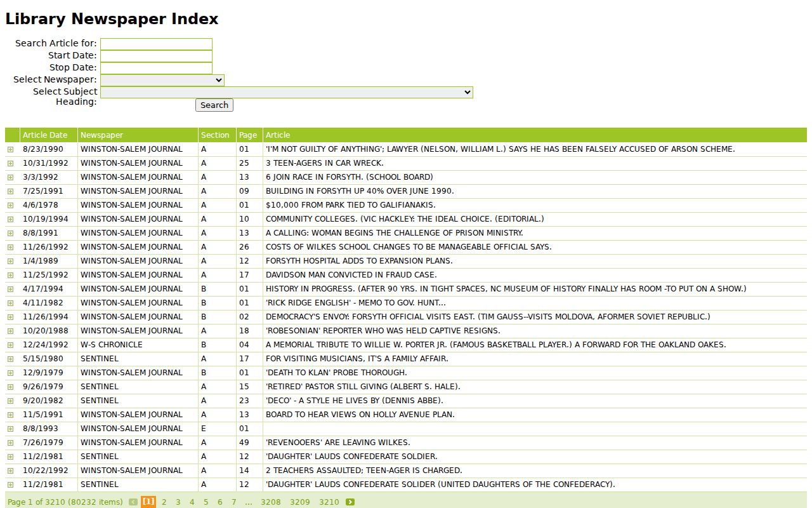This screenshot has width=812, height=508.
Task: Focus the Search Article for field
Action: [156, 44]
